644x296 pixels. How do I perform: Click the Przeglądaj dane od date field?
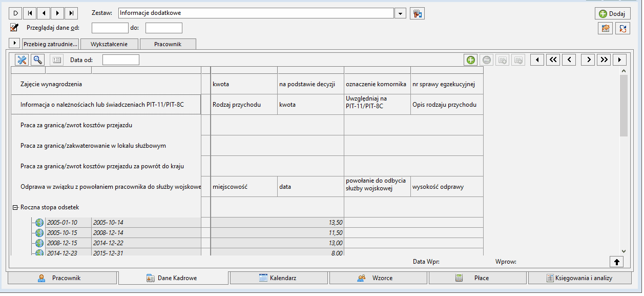click(x=110, y=28)
